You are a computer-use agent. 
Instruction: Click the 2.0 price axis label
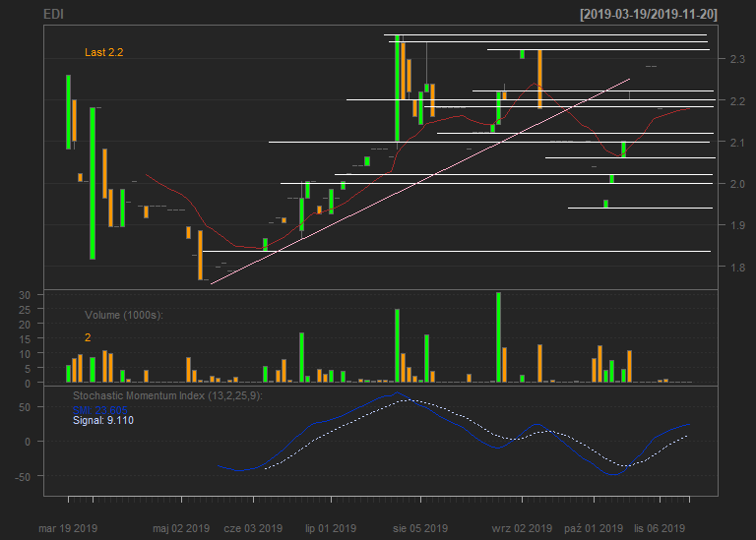pyautogui.click(x=737, y=184)
